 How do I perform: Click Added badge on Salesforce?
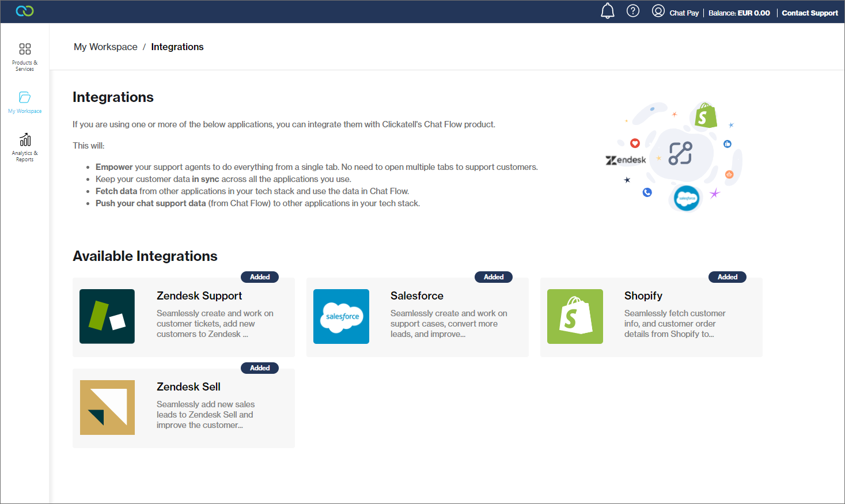[x=494, y=277]
